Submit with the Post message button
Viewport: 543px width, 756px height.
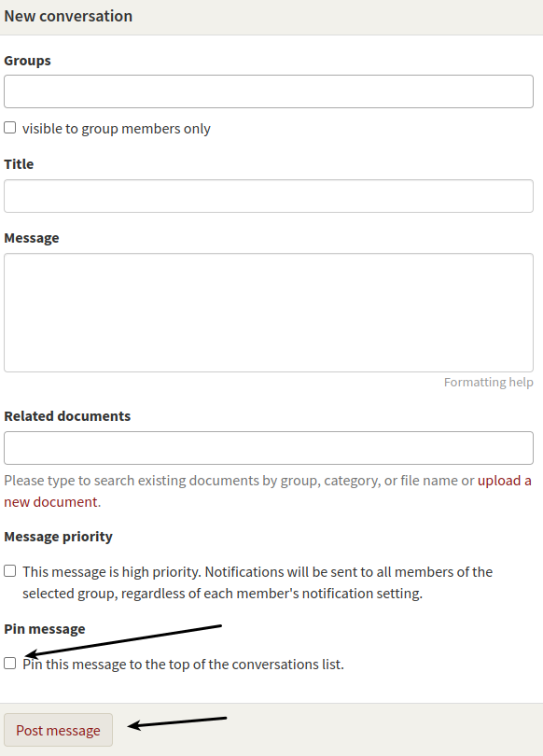tap(58, 730)
